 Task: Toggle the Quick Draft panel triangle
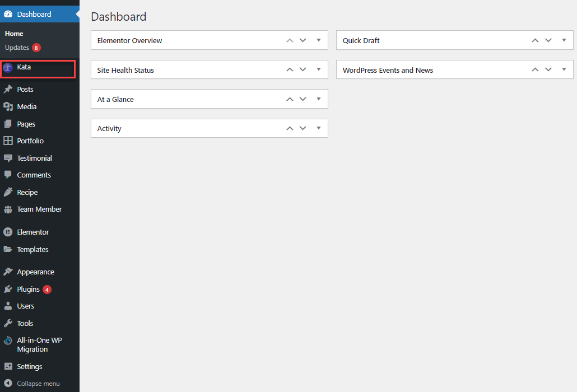point(564,40)
